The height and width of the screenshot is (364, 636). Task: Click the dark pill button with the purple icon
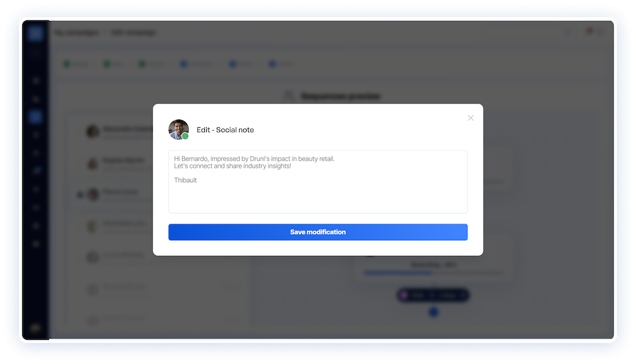click(x=432, y=295)
